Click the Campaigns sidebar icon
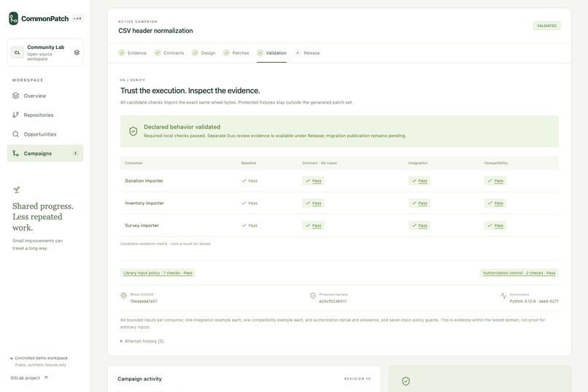 15,153
